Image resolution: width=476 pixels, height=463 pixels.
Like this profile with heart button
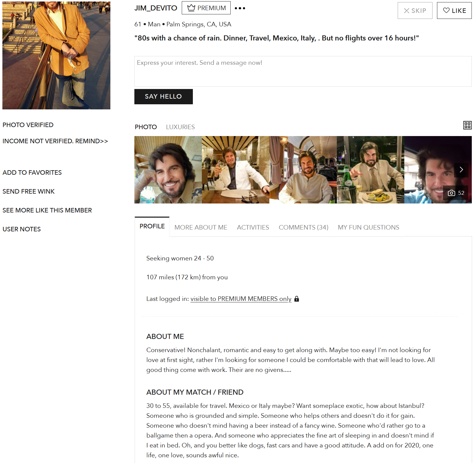coord(454,10)
